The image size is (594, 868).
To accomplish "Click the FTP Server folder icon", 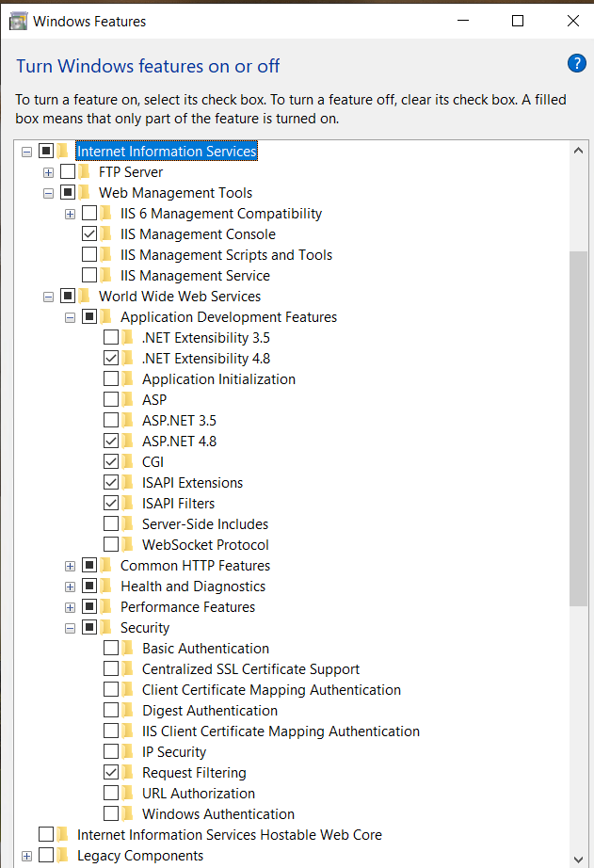I will click(84, 171).
